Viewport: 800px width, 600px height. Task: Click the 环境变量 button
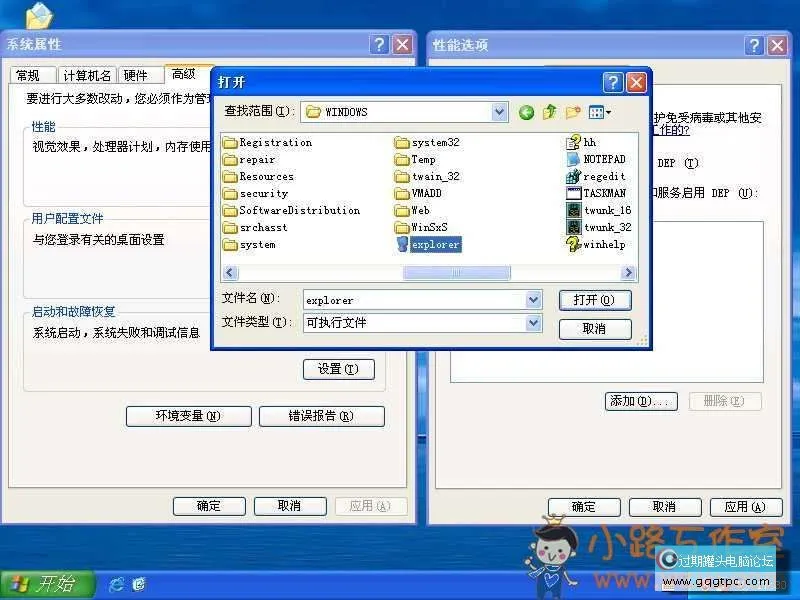point(187,416)
